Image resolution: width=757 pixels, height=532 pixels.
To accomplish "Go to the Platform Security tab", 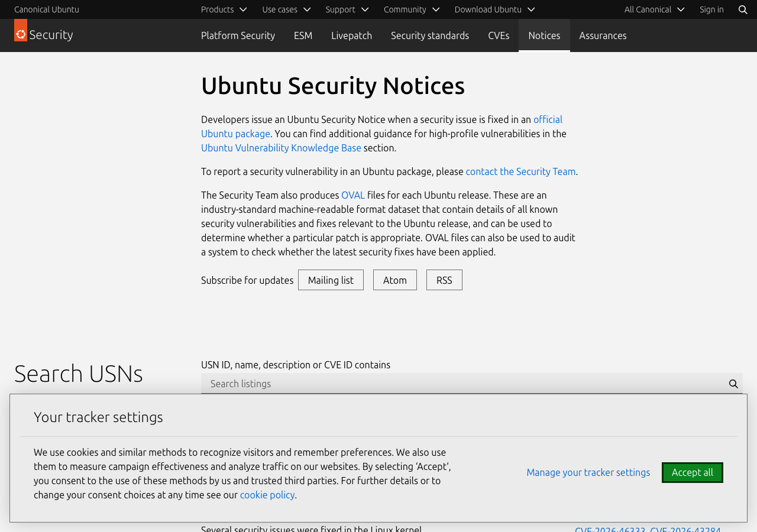I will [x=238, y=35].
